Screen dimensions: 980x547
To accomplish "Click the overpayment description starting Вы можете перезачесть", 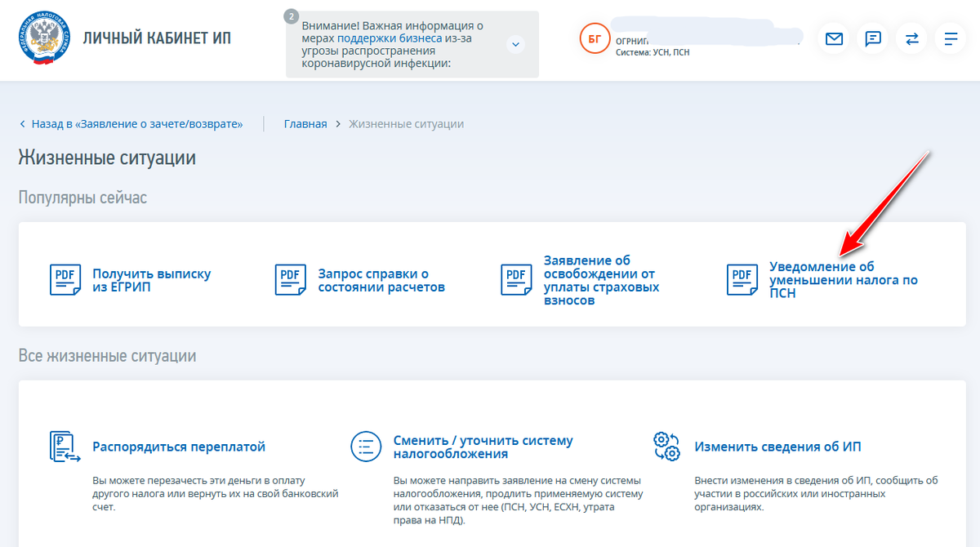I will point(215,493).
